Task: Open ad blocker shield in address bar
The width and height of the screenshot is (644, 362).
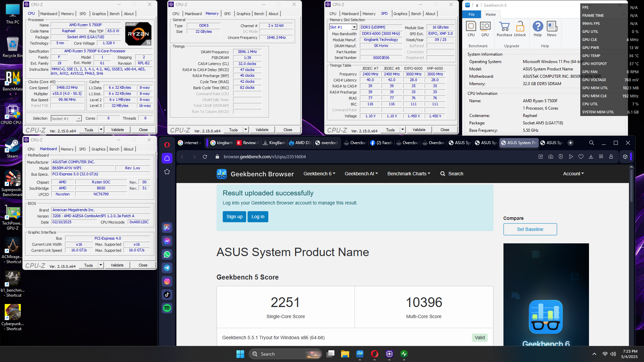Action: click(x=561, y=157)
